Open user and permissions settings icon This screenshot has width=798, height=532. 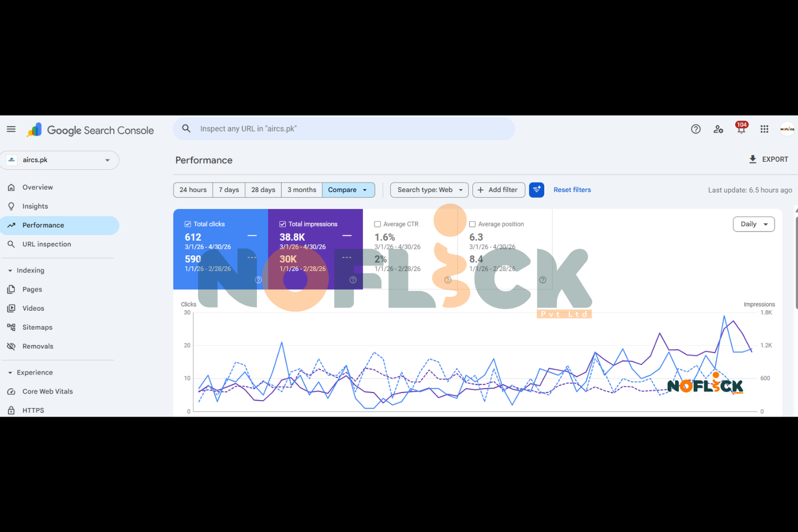(718, 129)
